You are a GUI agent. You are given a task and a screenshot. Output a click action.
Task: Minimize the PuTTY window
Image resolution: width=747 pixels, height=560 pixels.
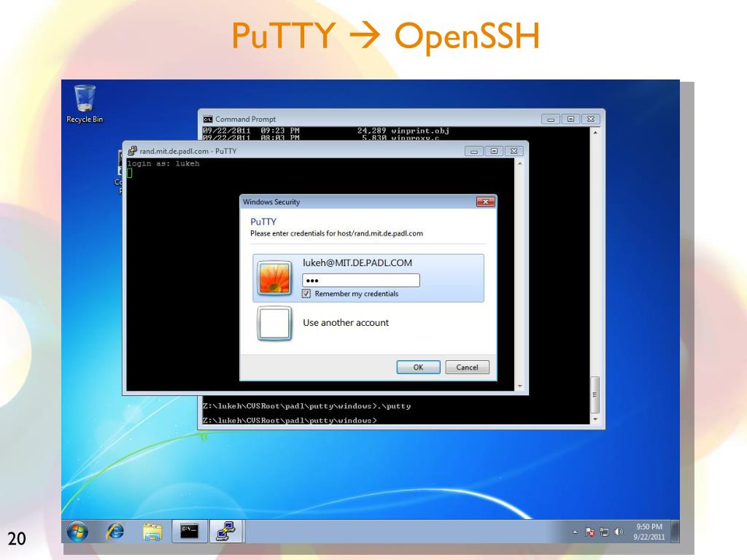pyautogui.click(x=474, y=151)
